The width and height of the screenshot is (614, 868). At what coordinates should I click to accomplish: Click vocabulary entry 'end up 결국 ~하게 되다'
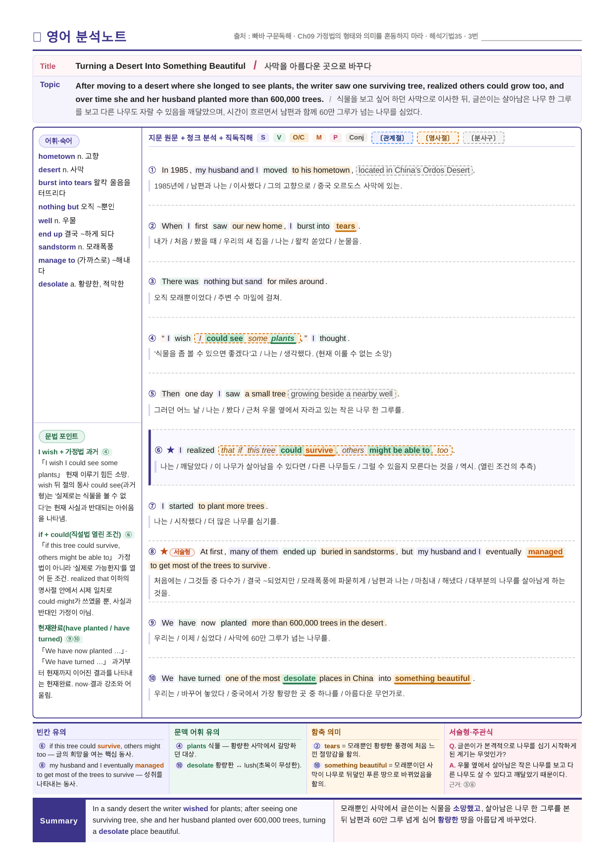(x=76, y=234)
